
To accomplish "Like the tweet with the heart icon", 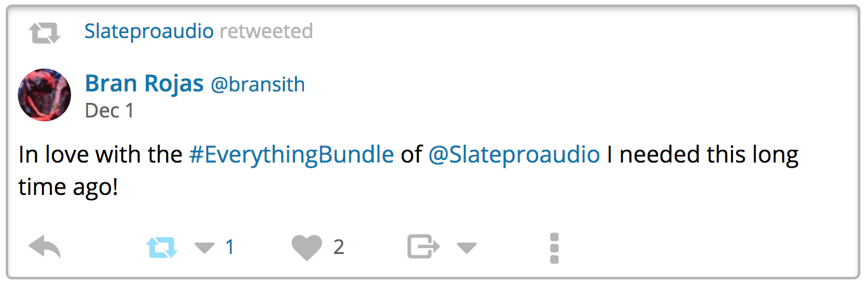I will [306, 247].
